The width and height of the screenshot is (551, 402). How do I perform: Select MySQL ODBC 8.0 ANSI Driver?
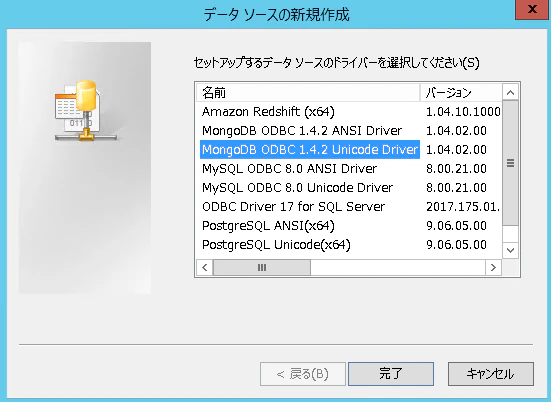pyautogui.click(x=290, y=169)
